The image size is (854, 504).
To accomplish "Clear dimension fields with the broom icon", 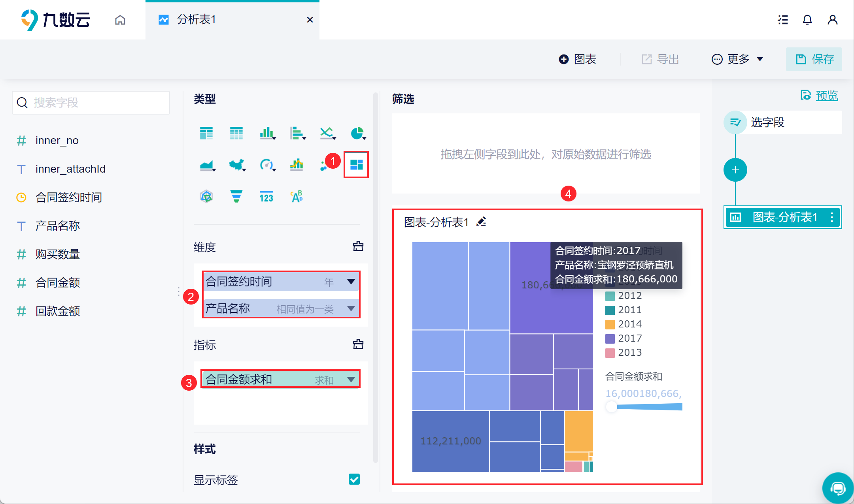I will [358, 246].
